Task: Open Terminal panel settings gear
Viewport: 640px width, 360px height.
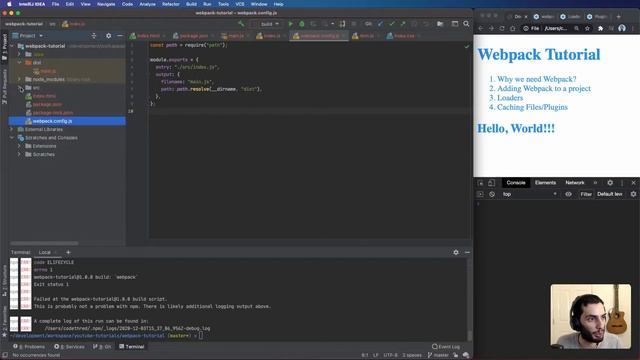Action: point(456,253)
